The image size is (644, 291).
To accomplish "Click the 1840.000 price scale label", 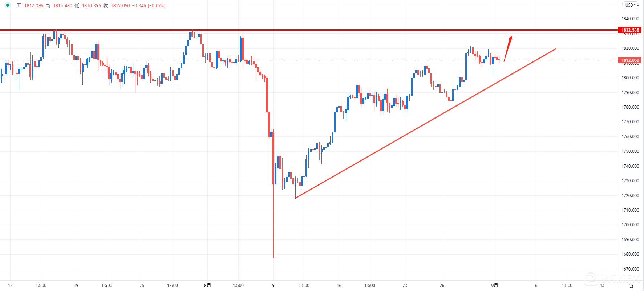I will [x=630, y=19].
